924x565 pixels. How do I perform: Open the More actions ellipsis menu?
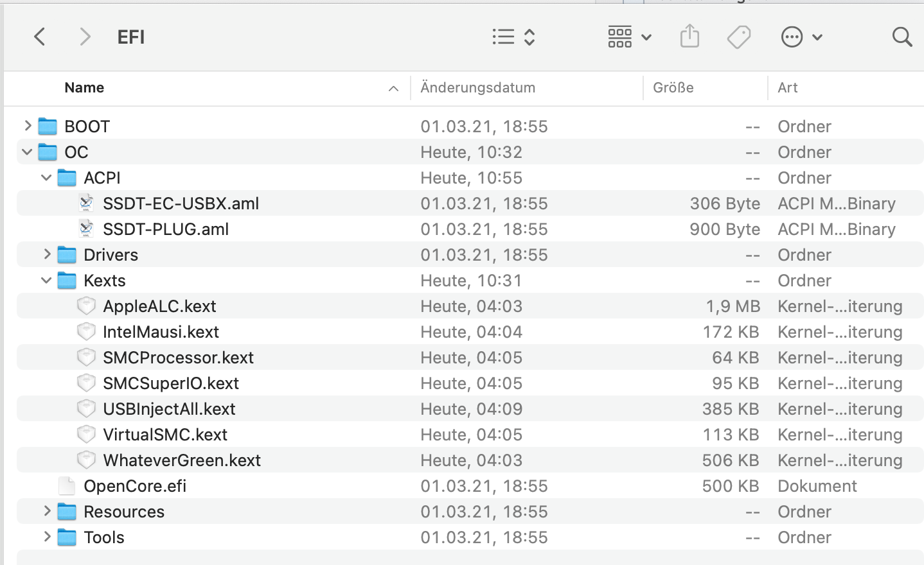pos(801,37)
